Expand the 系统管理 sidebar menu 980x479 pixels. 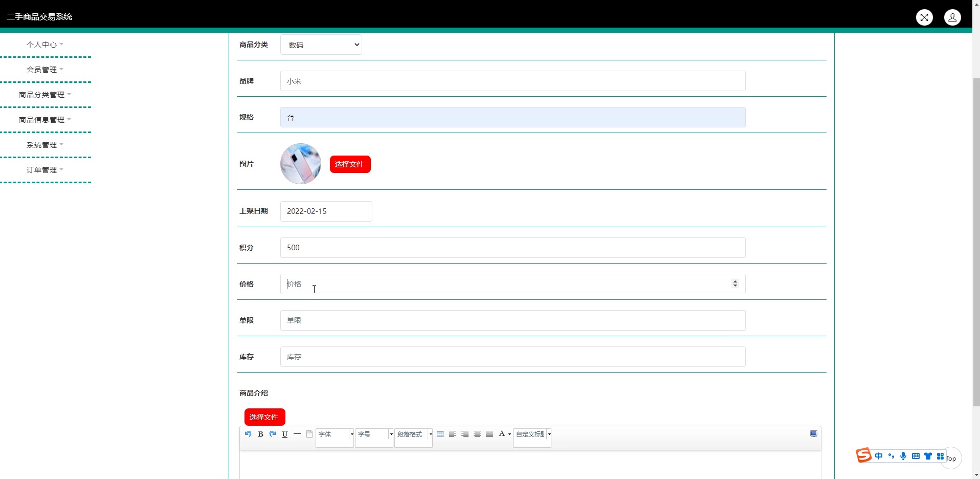(45, 145)
